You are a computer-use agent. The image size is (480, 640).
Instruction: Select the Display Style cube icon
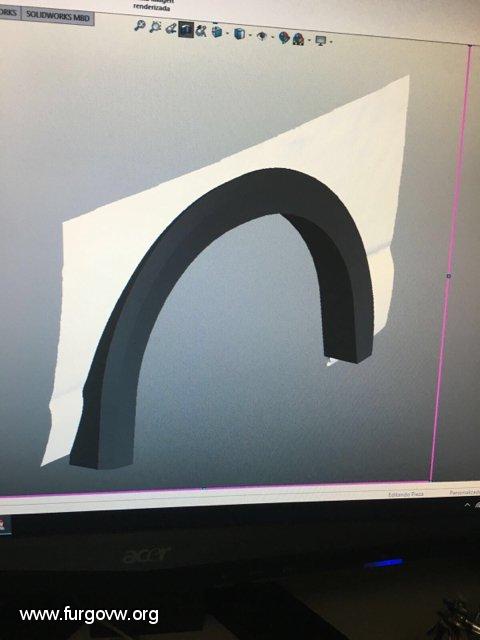click(240, 33)
